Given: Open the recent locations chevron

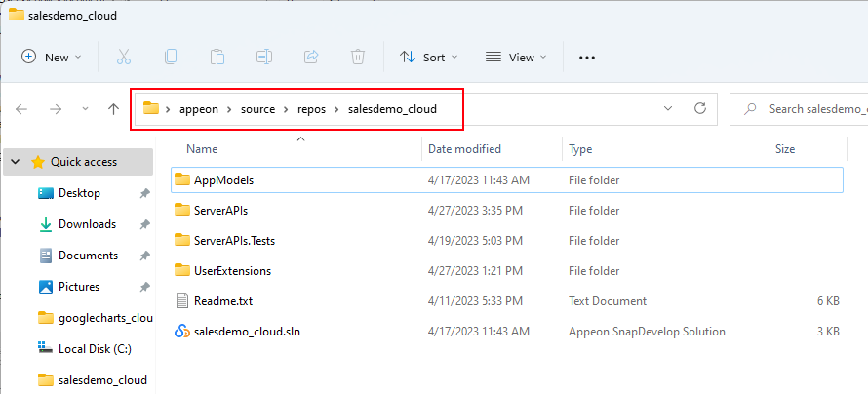Looking at the screenshot, I should [86, 109].
